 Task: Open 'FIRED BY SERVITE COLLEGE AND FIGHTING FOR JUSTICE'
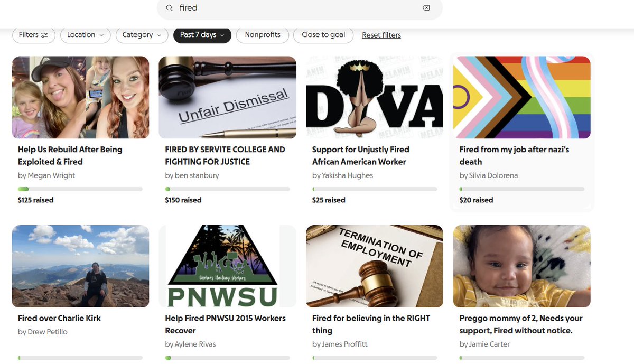[225, 155]
